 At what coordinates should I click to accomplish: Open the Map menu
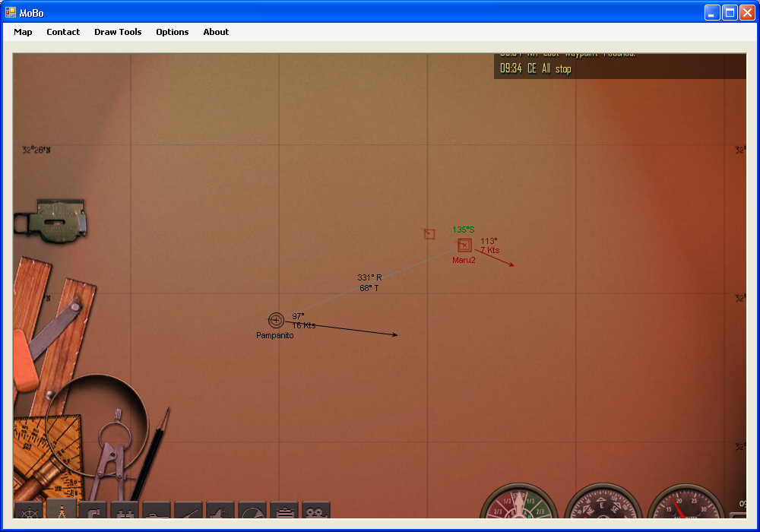coord(23,32)
